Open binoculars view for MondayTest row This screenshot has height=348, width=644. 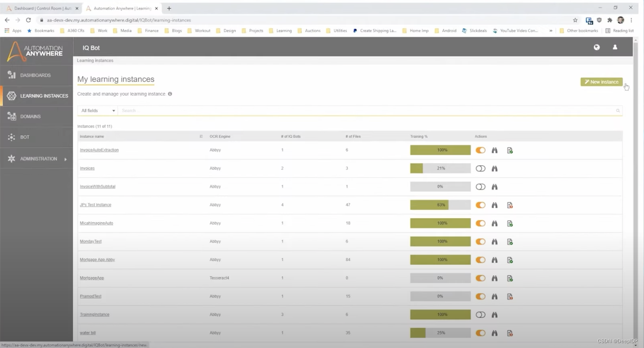pos(495,242)
